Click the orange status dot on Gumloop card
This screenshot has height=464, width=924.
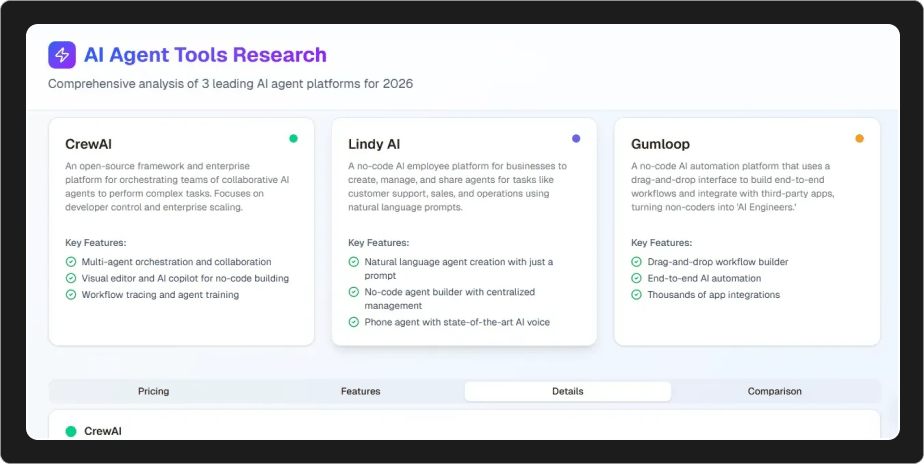(860, 139)
